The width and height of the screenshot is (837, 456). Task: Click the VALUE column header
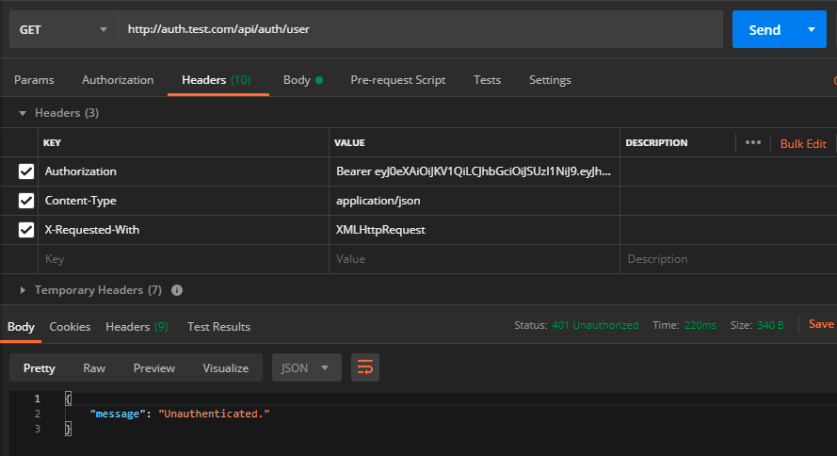click(x=350, y=143)
